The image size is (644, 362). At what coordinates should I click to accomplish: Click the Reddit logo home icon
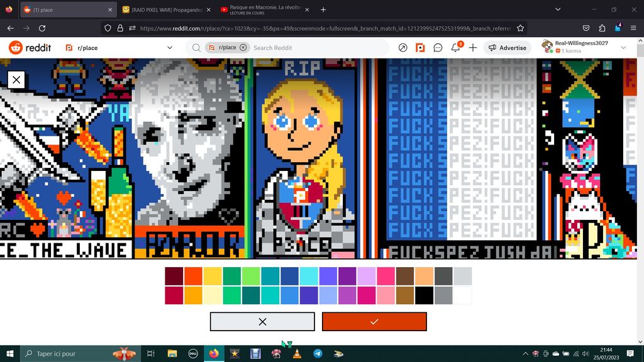point(24,48)
